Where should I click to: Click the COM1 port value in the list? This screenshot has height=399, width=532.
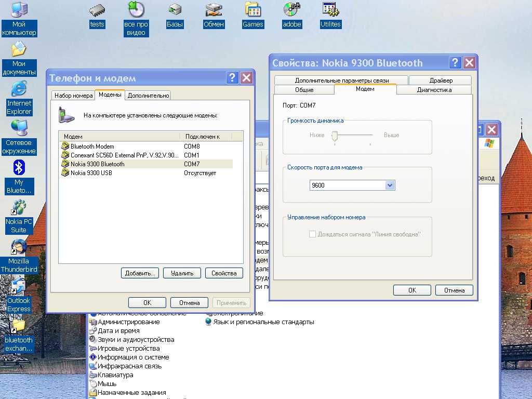(192, 155)
